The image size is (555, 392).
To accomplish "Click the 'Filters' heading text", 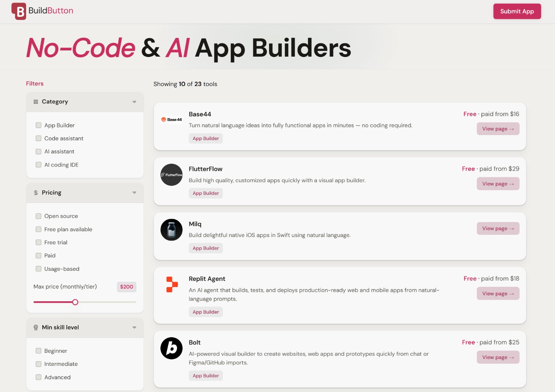I will [x=35, y=83].
